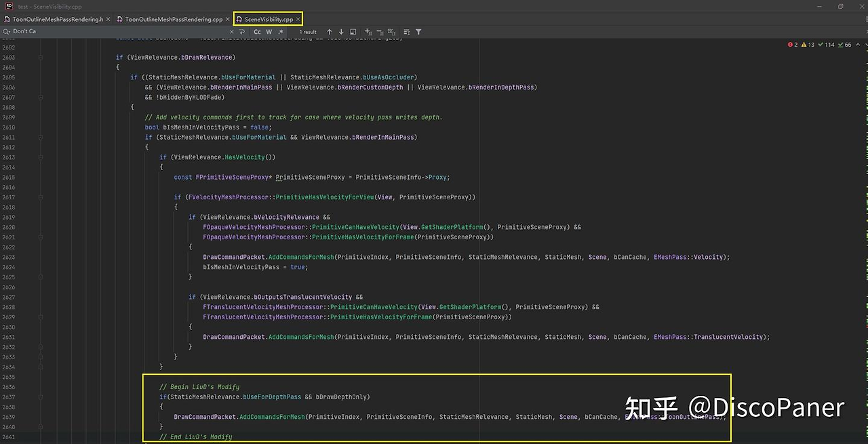This screenshot has height=444, width=868.
Task: Open multiple-line search options icon
Action: coord(407,31)
